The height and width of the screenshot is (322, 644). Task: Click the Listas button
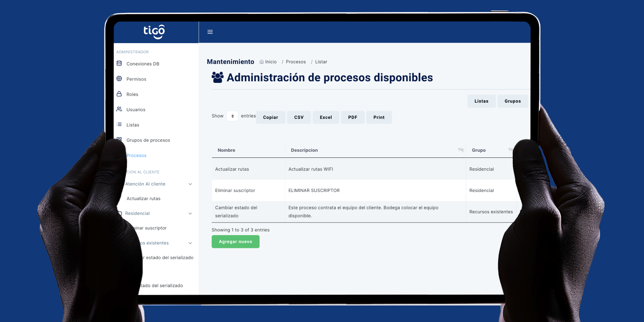click(481, 101)
